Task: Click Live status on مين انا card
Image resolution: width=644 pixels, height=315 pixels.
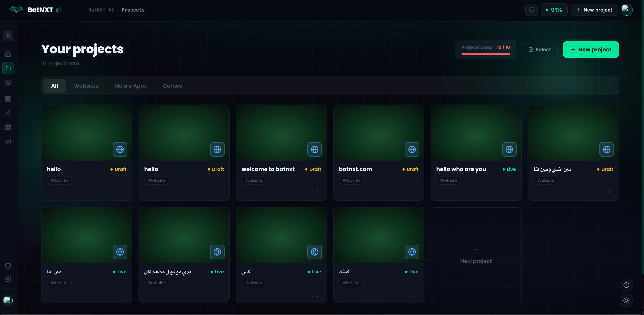Action: [120, 272]
